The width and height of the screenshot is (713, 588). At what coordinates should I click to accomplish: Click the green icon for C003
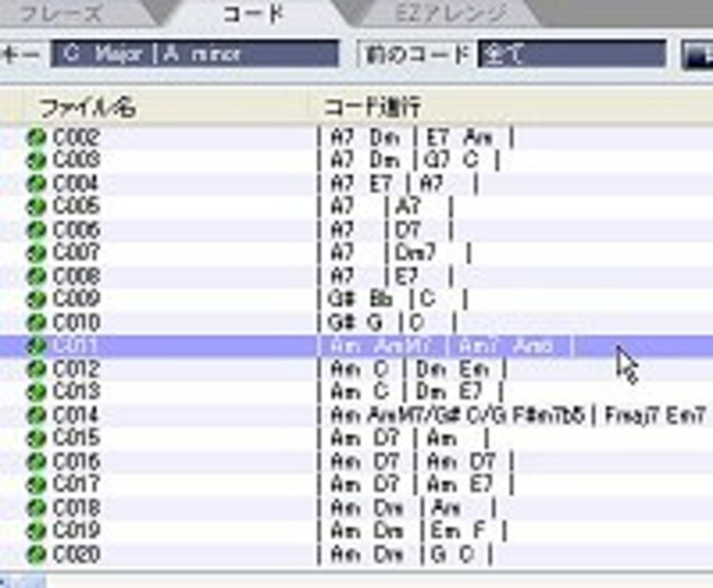pyautogui.click(x=36, y=160)
